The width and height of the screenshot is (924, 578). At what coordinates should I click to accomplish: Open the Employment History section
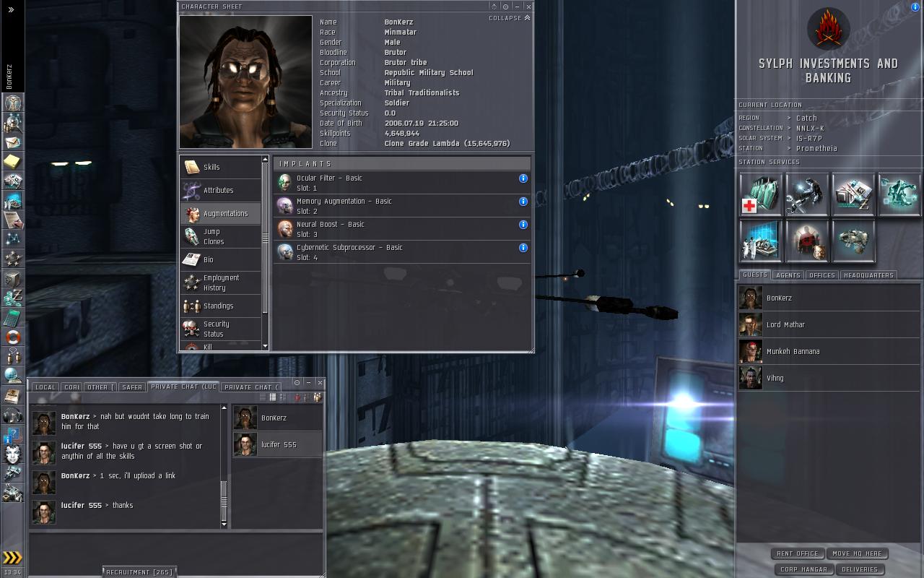tap(221, 282)
